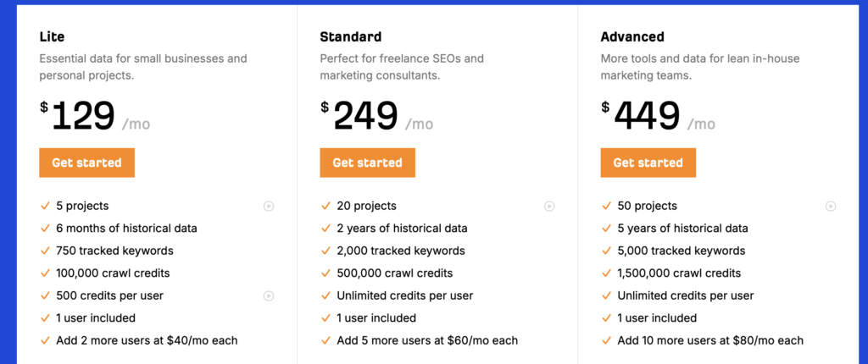868x364 pixels.
Task: Click the $449 per month price
Action: [658, 117]
